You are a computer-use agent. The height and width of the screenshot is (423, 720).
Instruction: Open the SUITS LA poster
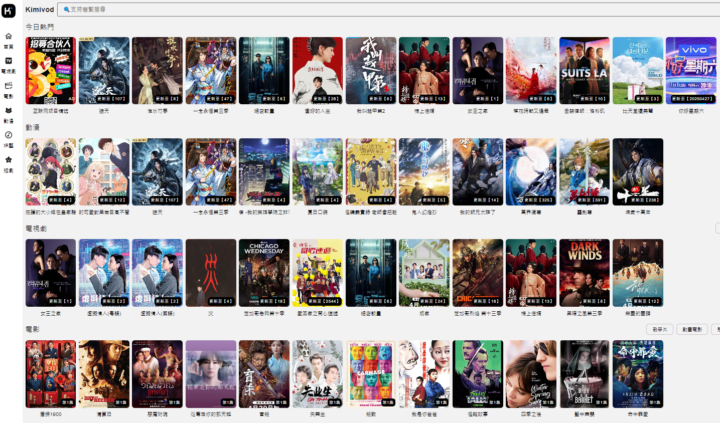pos(584,69)
